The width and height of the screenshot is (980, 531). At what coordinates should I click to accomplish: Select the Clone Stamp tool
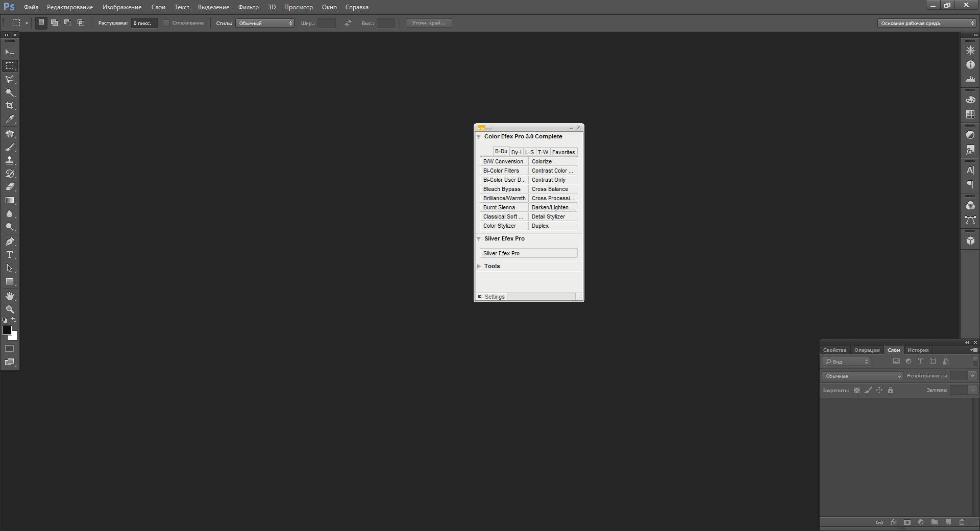click(10, 160)
